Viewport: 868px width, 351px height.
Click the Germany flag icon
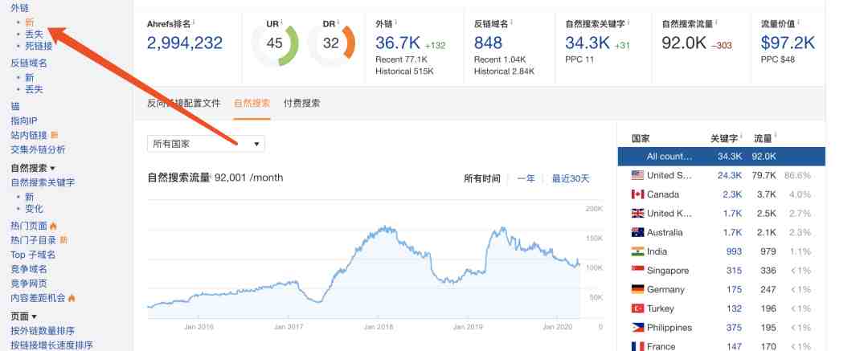(637, 289)
